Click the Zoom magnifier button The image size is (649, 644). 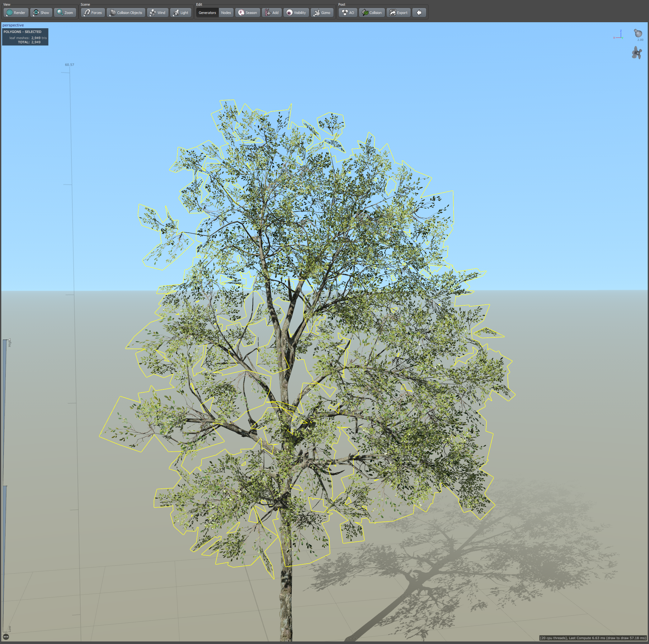[x=65, y=13]
